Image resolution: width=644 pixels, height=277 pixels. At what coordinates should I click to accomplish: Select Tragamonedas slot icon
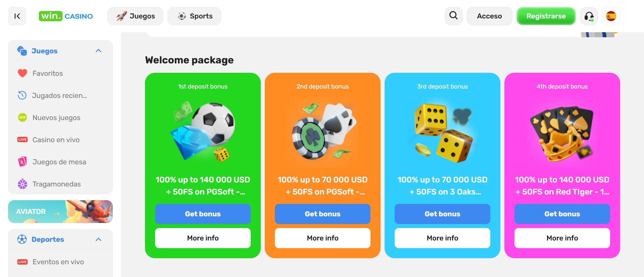point(22,184)
